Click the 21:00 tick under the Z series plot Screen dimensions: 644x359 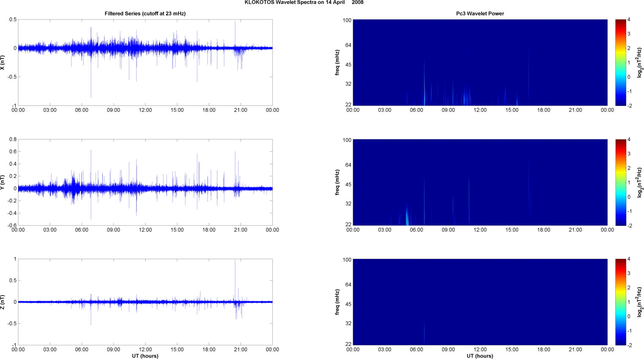click(241, 349)
